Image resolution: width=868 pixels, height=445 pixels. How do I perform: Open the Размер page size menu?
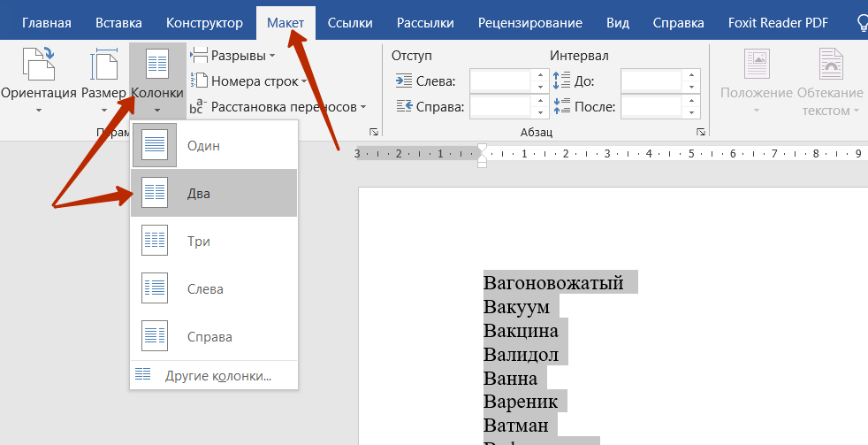point(103,81)
